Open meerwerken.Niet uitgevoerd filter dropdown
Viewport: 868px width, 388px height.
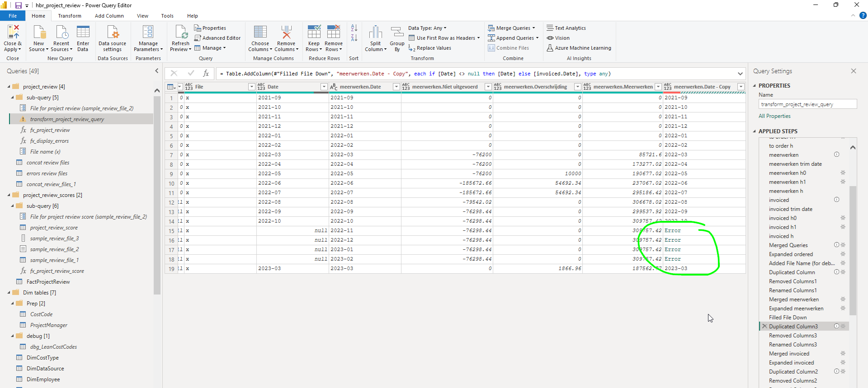click(488, 87)
